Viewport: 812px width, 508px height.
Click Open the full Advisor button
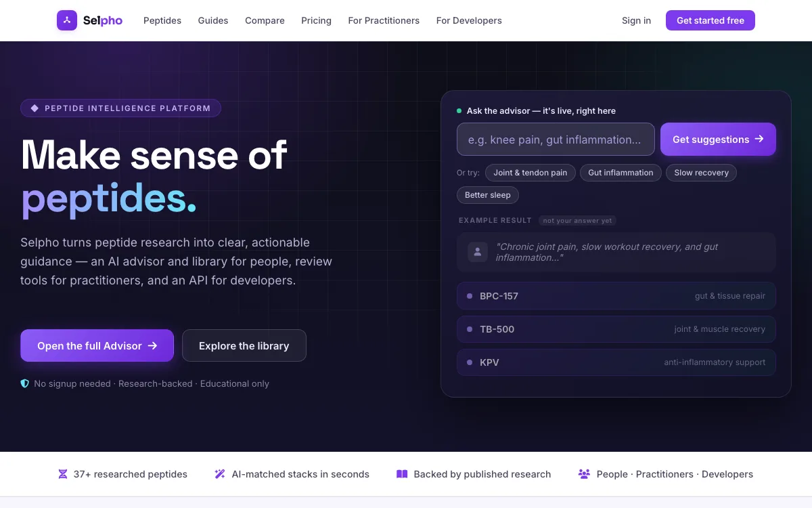point(97,345)
